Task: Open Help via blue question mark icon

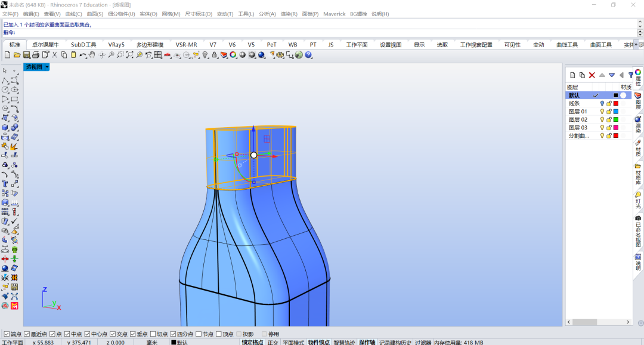Action: click(x=308, y=55)
